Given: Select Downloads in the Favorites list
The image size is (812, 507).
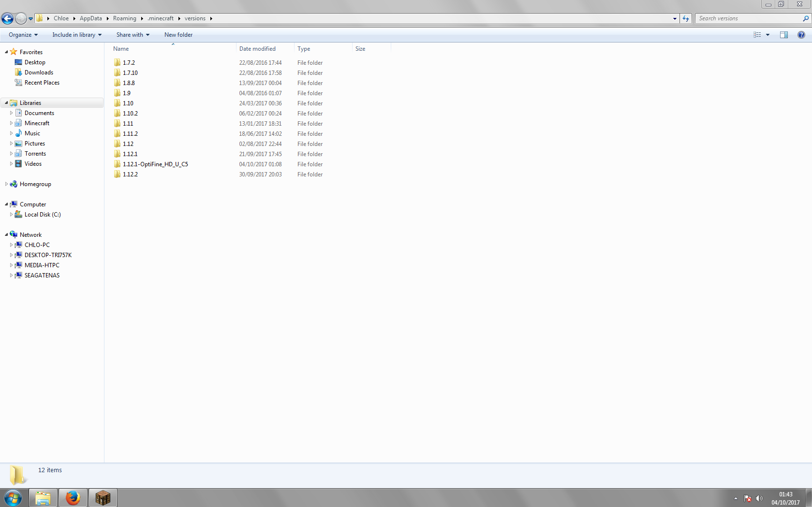Looking at the screenshot, I should pyautogui.click(x=39, y=72).
